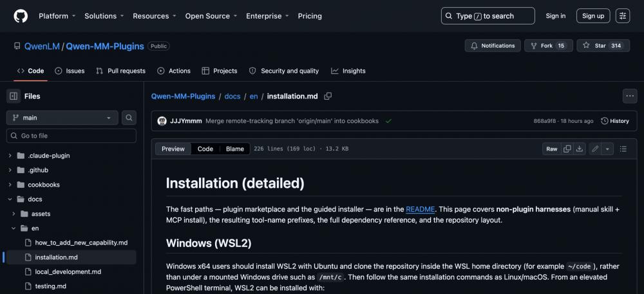Edit this file with the pencil icon
The height and width of the screenshot is (294, 644).
click(594, 149)
